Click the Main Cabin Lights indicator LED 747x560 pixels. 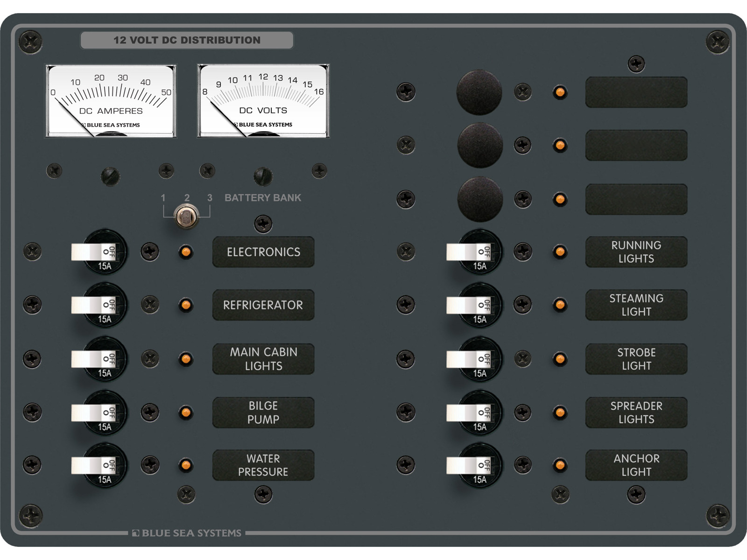[x=186, y=359]
